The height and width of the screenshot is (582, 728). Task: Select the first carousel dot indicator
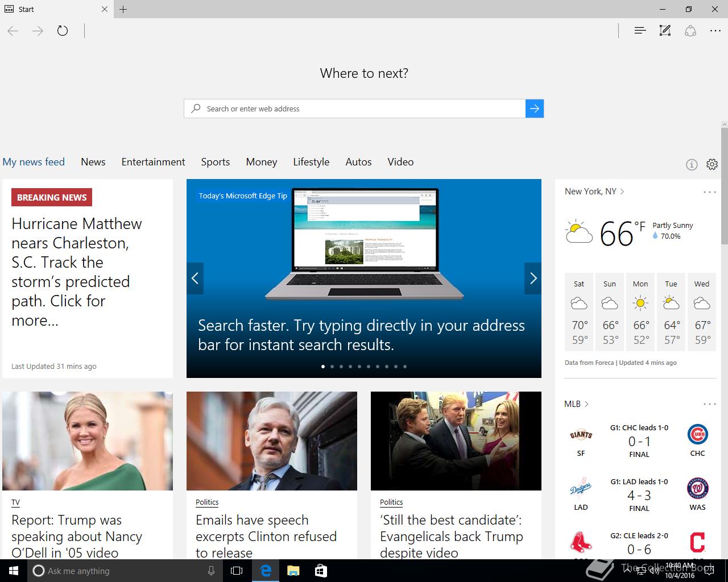[323, 367]
